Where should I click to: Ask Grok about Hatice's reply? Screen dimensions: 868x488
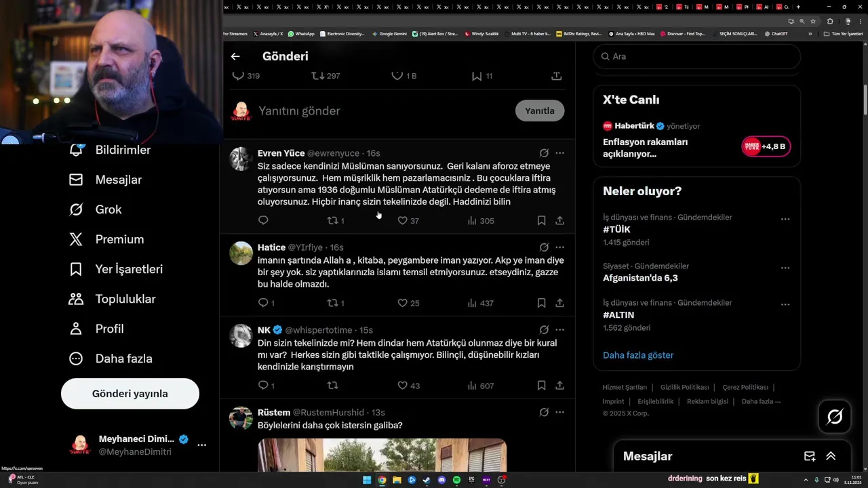(544, 247)
